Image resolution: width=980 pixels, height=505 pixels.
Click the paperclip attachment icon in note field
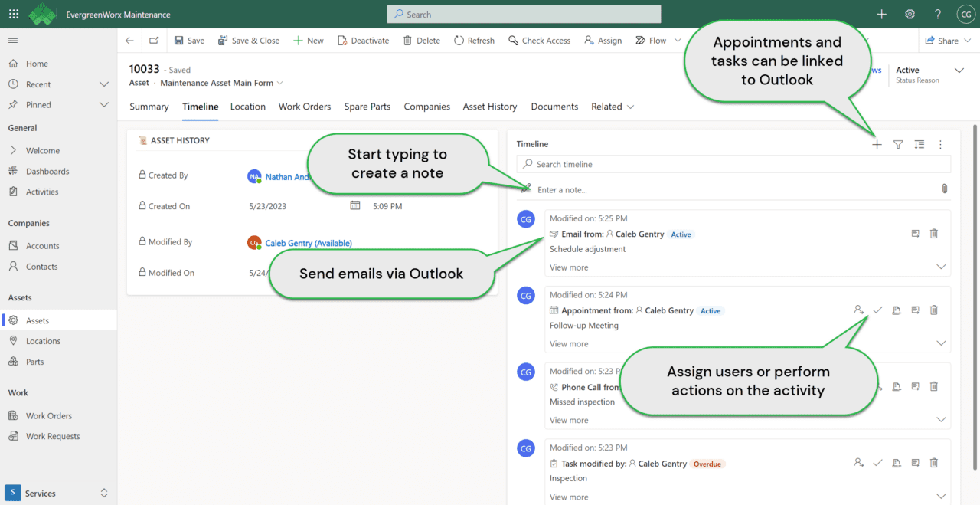pyautogui.click(x=945, y=189)
